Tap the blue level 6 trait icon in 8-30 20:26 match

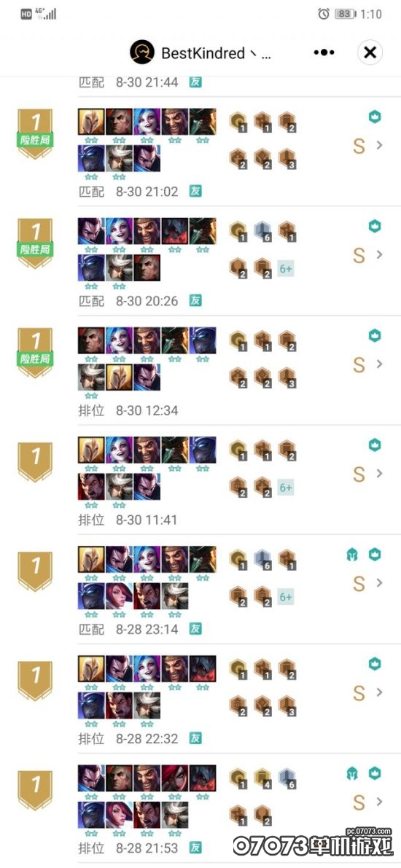pos(263,231)
